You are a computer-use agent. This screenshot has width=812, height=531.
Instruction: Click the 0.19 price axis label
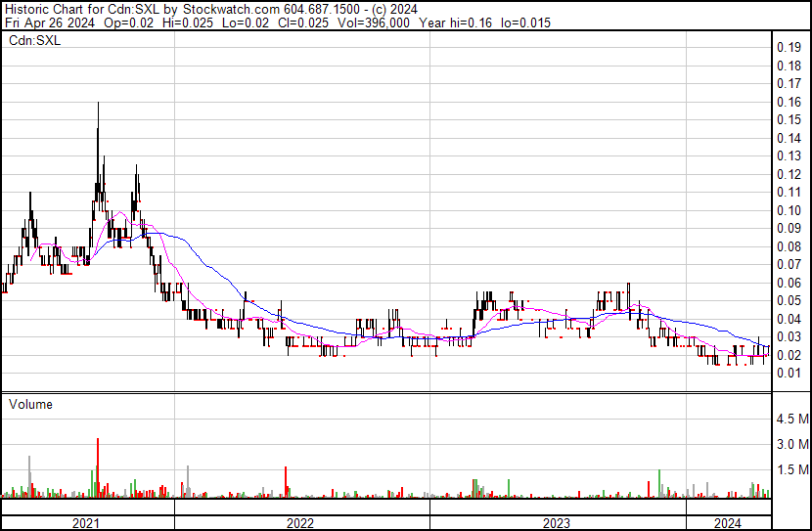[x=789, y=48]
